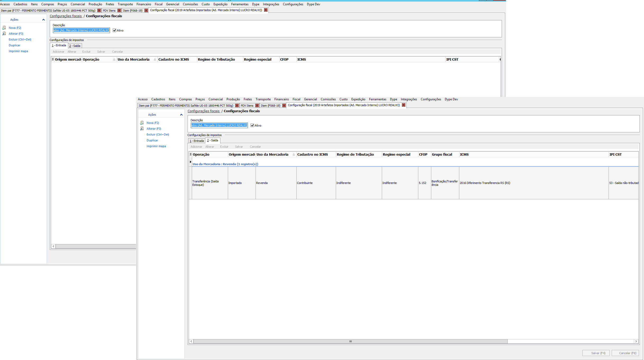Click the Contribuinte cell in the row
The height and width of the screenshot is (360, 644).
pos(316,183)
